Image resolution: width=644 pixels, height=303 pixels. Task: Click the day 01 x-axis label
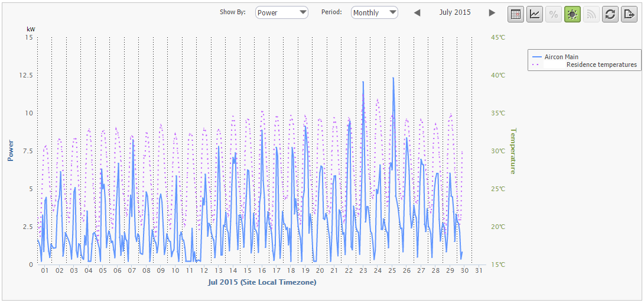tap(45, 270)
